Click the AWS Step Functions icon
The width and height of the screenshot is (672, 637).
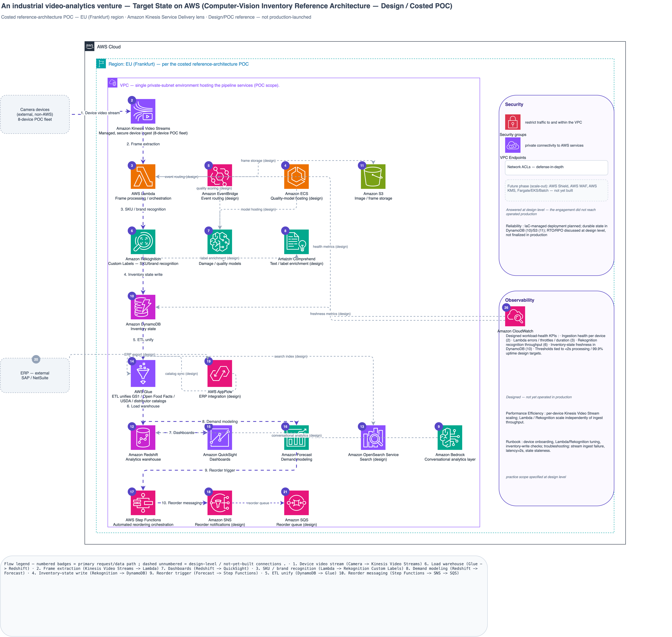tap(143, 502)
